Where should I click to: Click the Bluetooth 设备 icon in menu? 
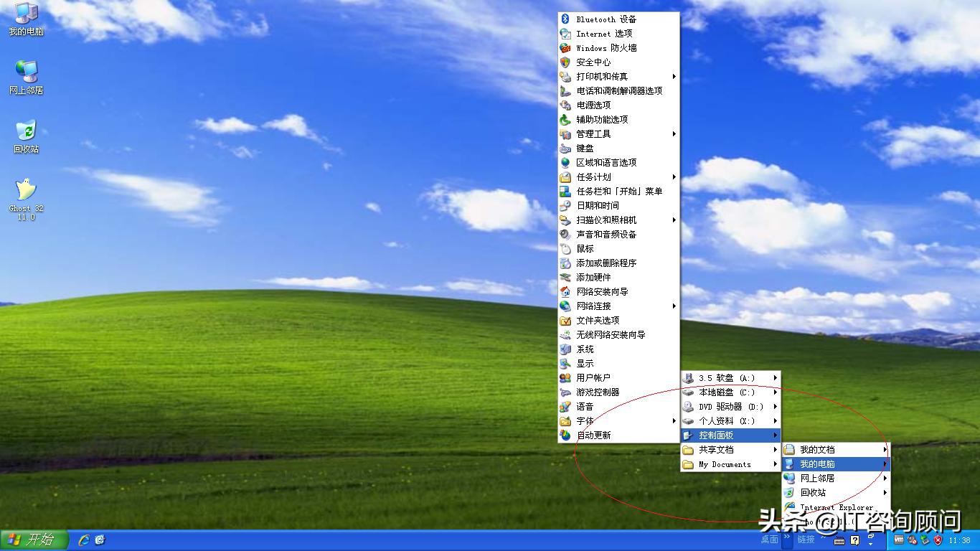point(565,19)
